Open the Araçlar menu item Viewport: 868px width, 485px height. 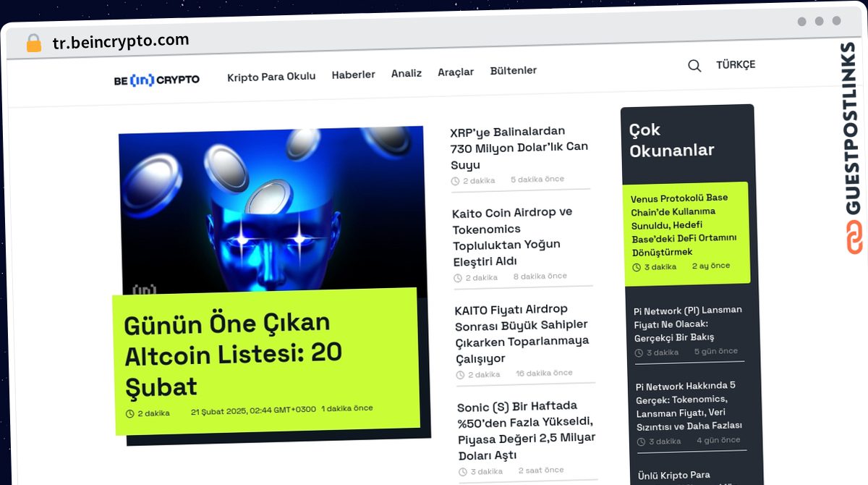(456, 72)
